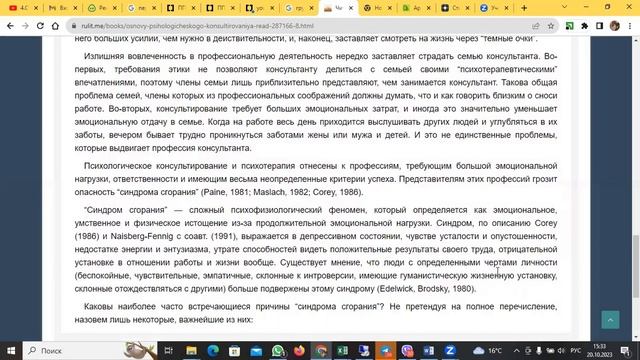Open Task View on the taskbar

tap(168, 351)
